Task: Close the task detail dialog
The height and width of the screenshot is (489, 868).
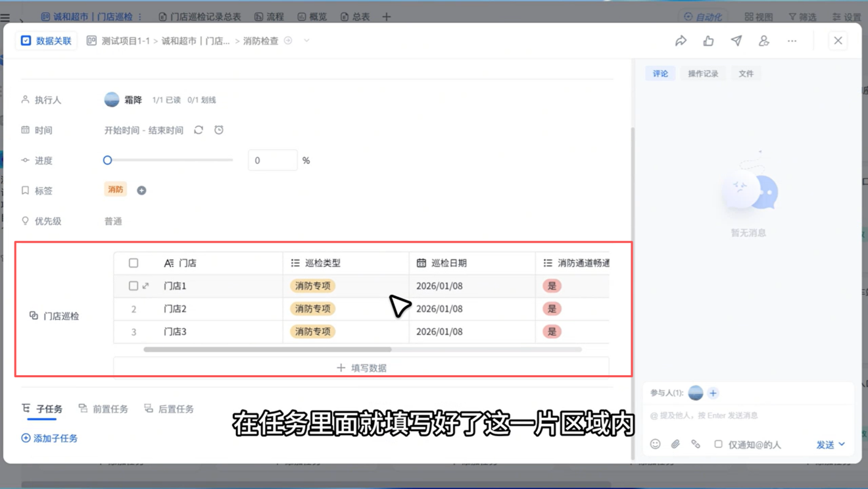Action: pos(838,41)
